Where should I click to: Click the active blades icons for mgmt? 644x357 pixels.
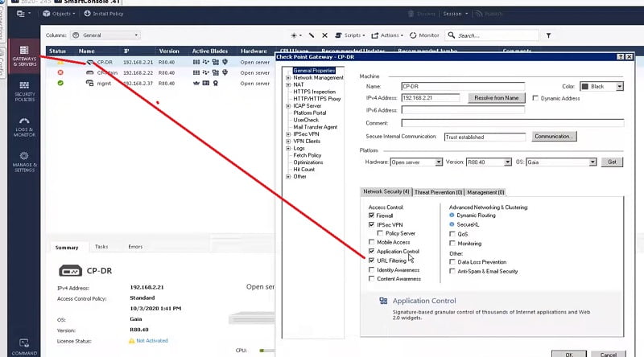coord(206,83)
